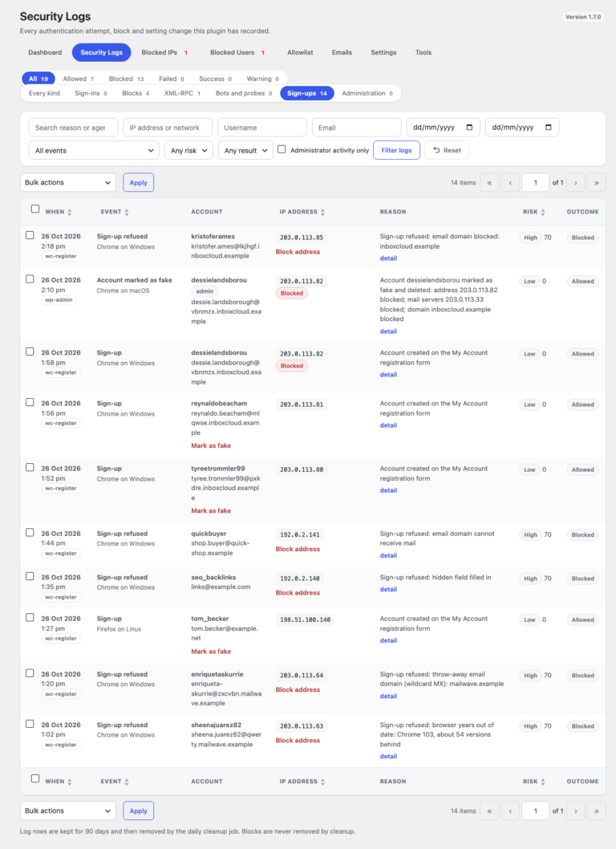Block address 192.0.2.141 for quickbuyer
Screen dimensions: 616x849
coord(298,549)
